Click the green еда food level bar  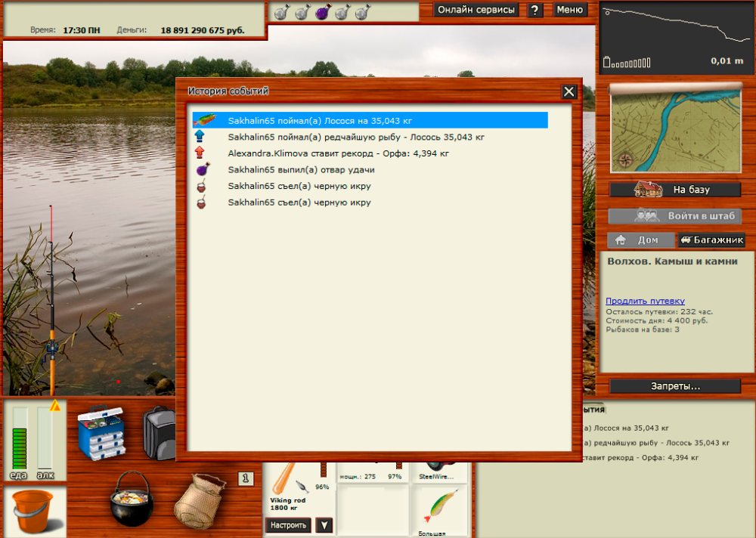coord(19,448)
